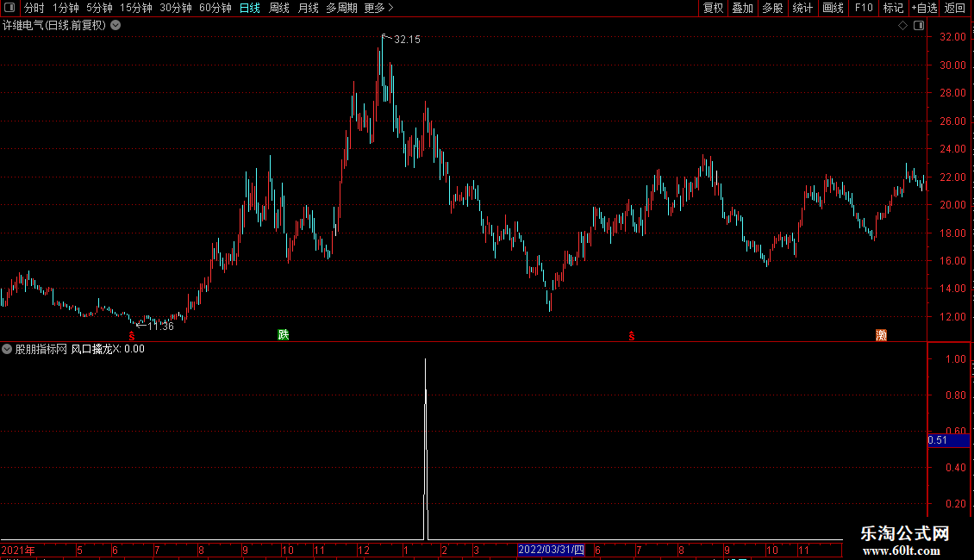This screenshot has width=974, height=560.
Task: Click the diamond icon in chart header
Action: point(903,26)
